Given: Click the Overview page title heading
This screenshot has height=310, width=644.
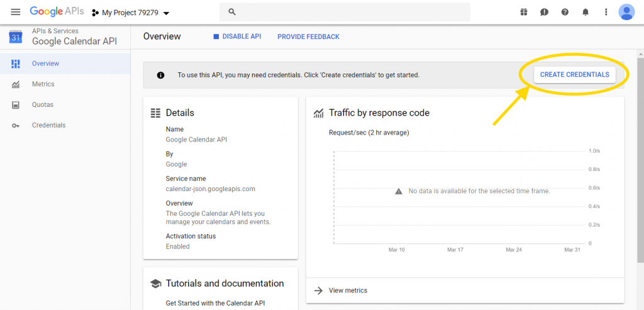Looking at the screenshot, I should [x=162, y=36].
